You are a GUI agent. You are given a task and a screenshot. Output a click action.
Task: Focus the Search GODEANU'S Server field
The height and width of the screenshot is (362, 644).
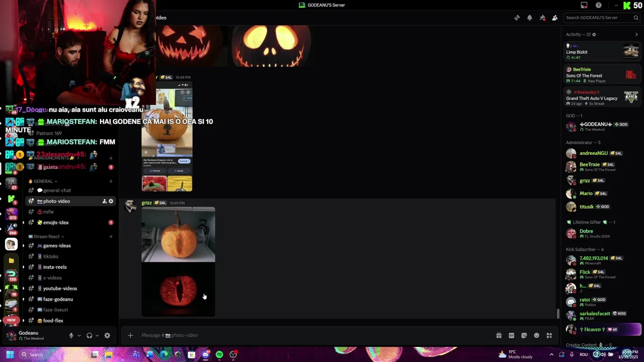[602, 18]
